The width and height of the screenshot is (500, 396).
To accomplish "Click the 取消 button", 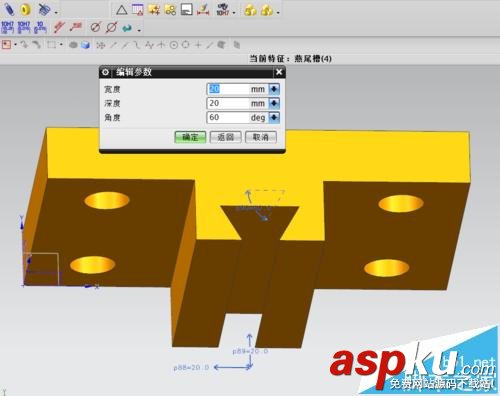I will [x=261, y=137].
